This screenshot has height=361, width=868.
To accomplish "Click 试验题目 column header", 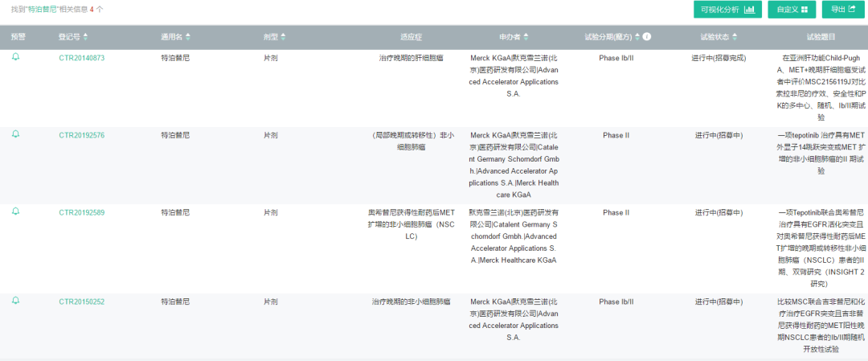I will (821, 37).
